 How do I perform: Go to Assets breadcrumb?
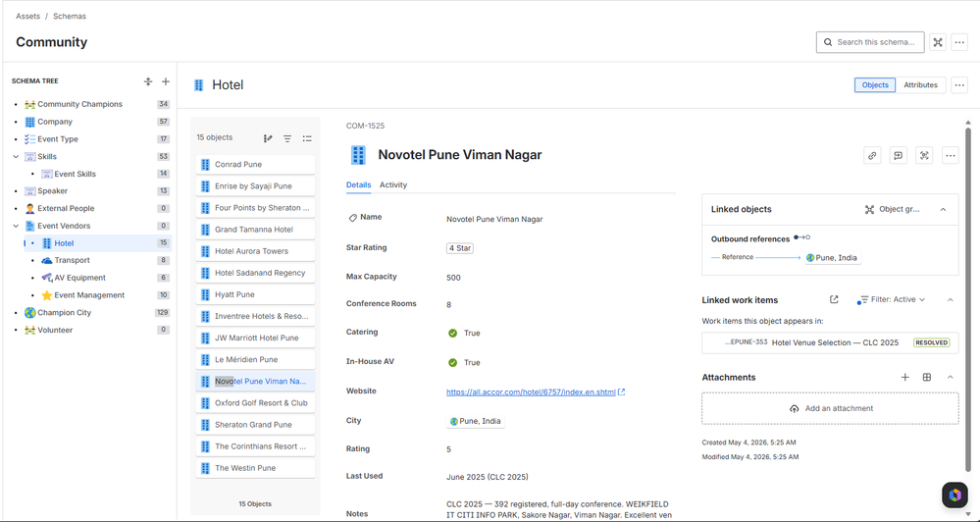pos(28,17)
